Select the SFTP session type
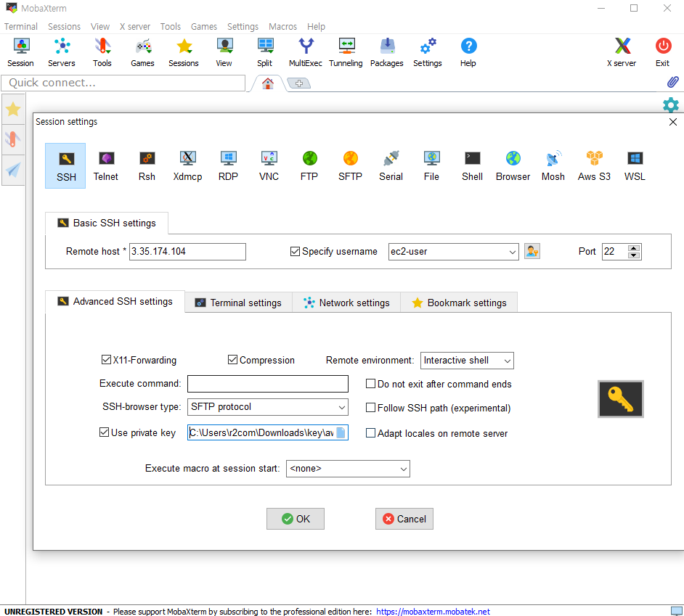The height and width of the screenshot is (616, 684). [350, 166]
